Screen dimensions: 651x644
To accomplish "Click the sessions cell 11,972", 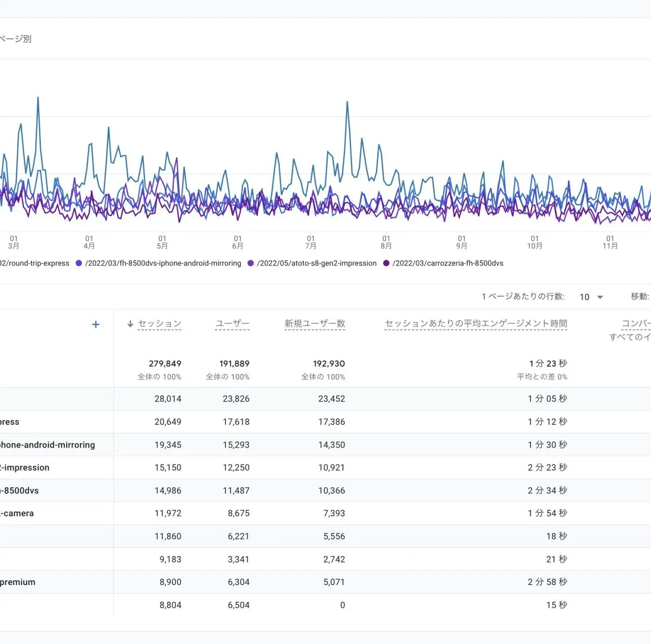I will click(168, 513).
